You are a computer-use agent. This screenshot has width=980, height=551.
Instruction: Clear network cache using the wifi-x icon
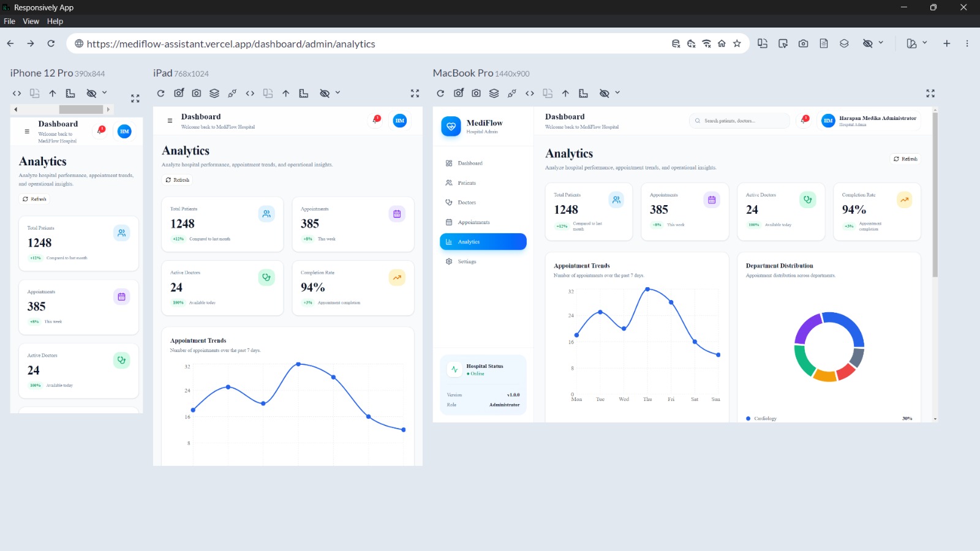pos(706,43)
